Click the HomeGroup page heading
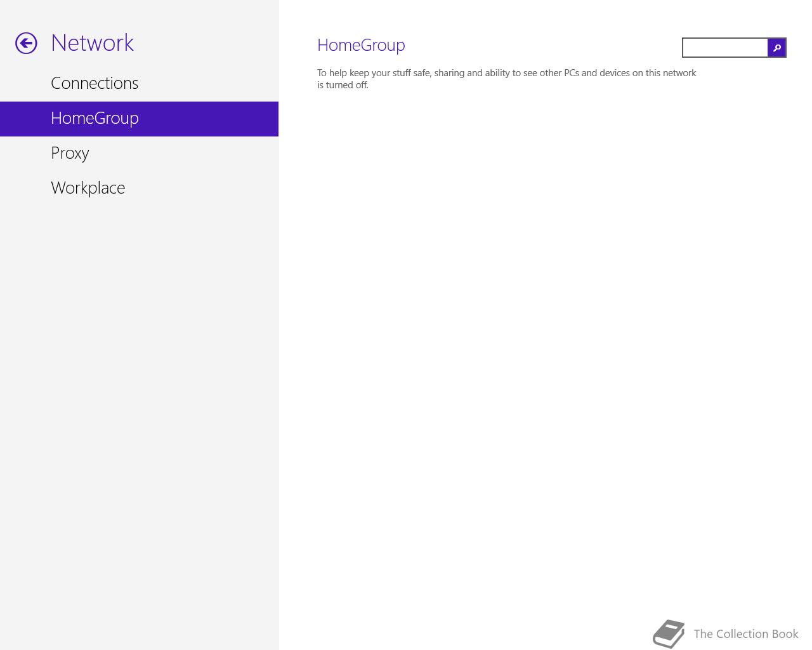 (361, 45)
